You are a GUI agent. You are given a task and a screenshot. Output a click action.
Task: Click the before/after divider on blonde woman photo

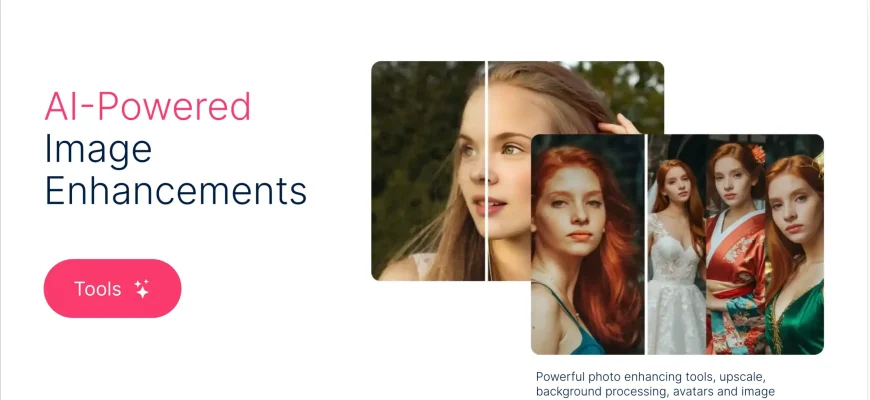[x=487, y=171]
